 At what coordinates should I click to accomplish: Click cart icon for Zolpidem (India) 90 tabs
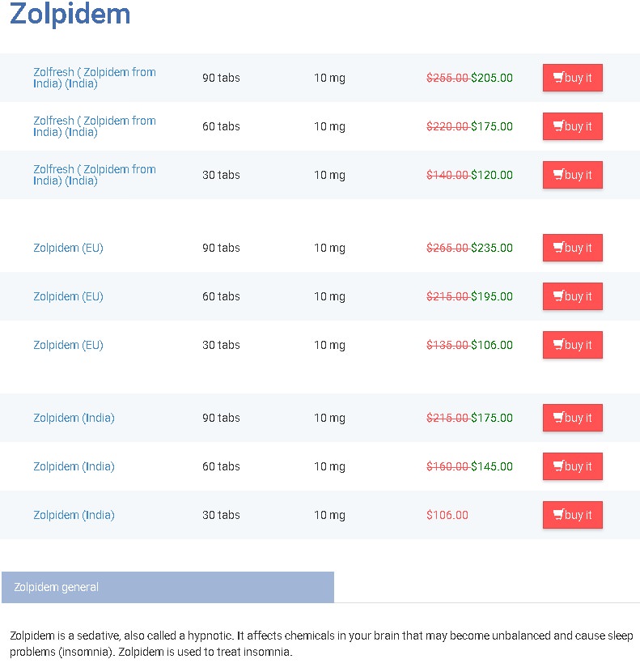coord(558,418)
